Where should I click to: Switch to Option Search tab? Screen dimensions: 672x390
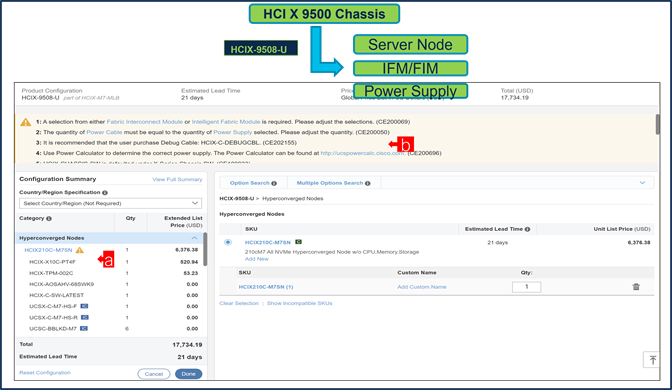click(x=253, y=183)
